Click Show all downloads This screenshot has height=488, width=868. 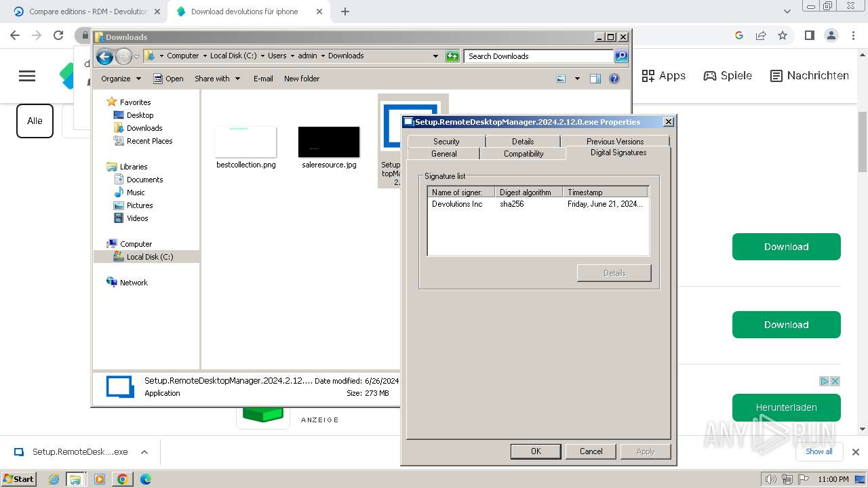point(818,451)
